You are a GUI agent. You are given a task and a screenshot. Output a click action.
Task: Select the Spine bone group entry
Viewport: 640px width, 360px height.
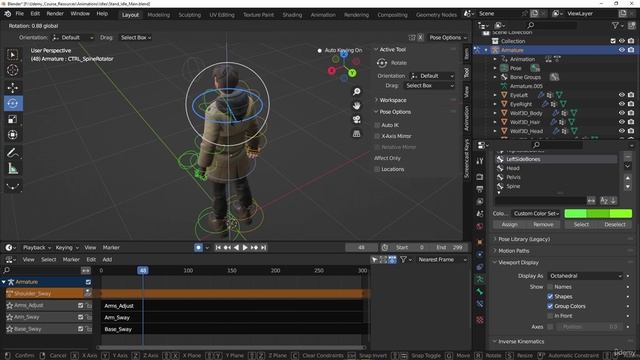(513, 187)
